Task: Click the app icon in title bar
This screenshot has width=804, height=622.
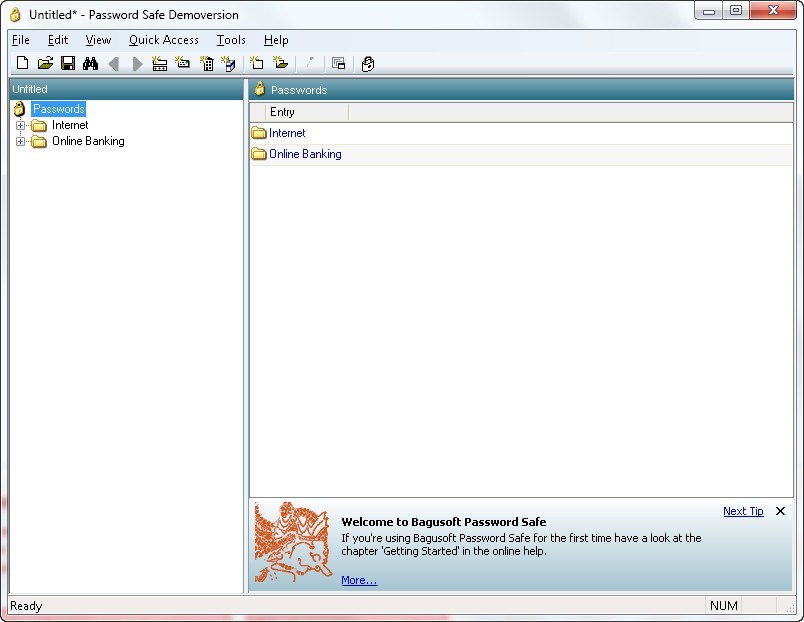Action: click(15, 14)
